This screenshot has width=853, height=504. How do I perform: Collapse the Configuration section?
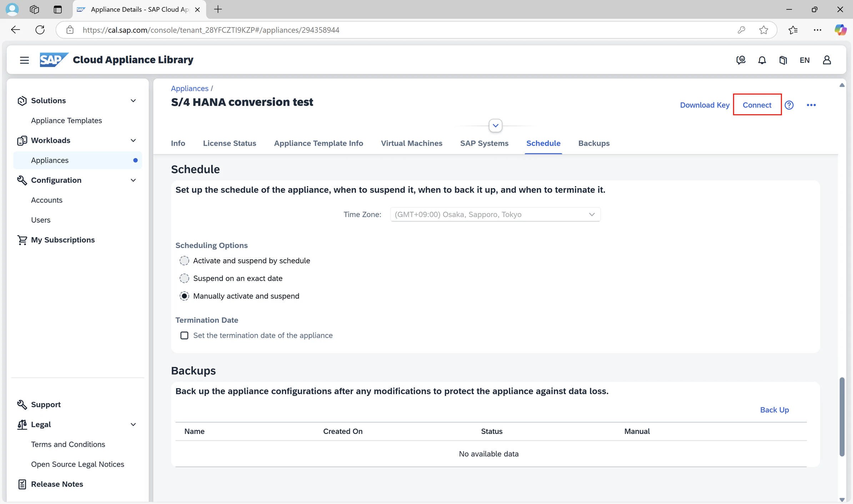coord(133,180)
